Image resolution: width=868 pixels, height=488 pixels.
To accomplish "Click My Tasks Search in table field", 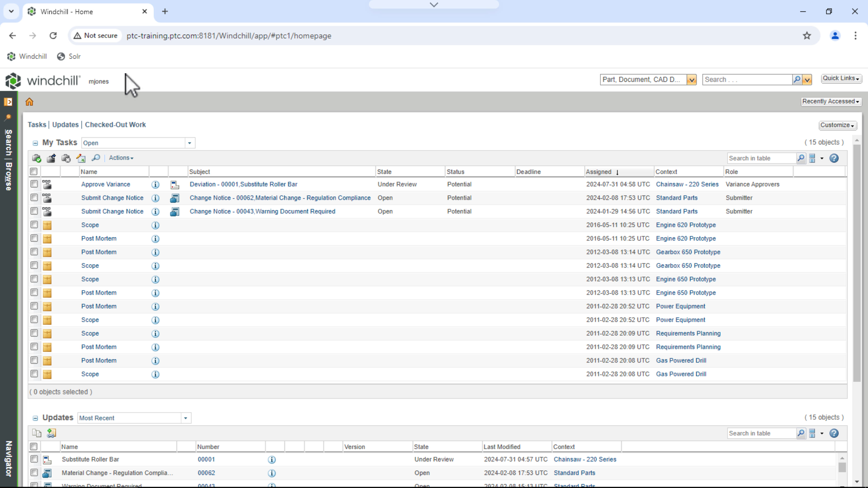I will (762, 158).
